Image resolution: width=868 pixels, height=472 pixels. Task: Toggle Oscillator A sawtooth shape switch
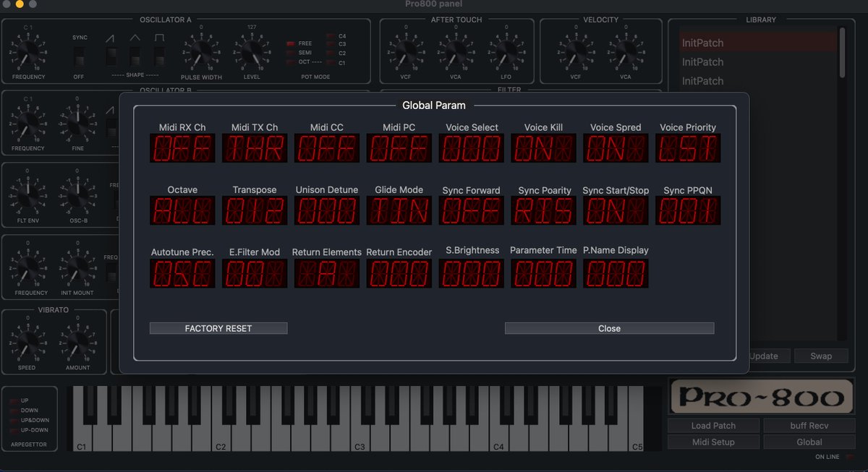click(x=111, y=56)
